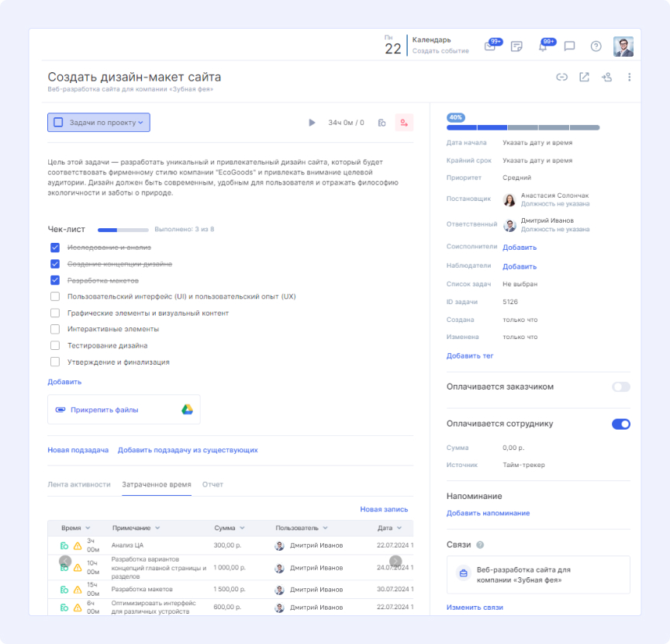Viewport: 670px width, 644px height.
Task: Open the chat messages icon
Action: click(569, 47)
